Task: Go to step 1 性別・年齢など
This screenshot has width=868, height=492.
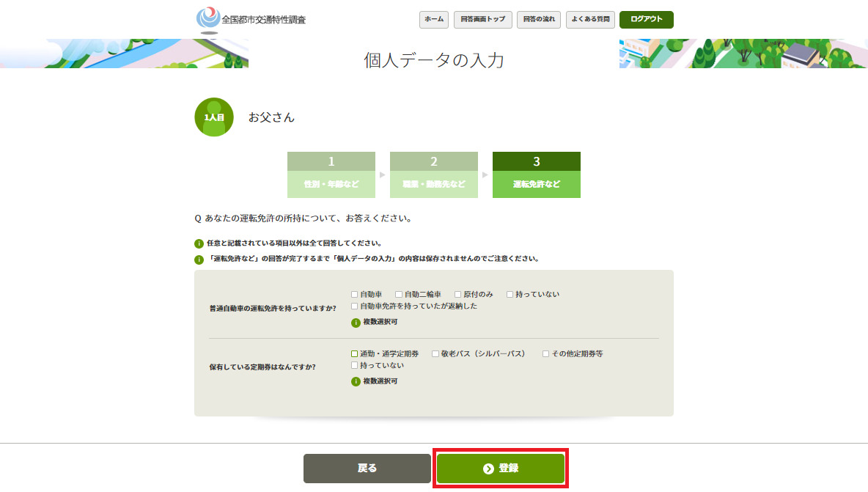Action: pos(331,175)
